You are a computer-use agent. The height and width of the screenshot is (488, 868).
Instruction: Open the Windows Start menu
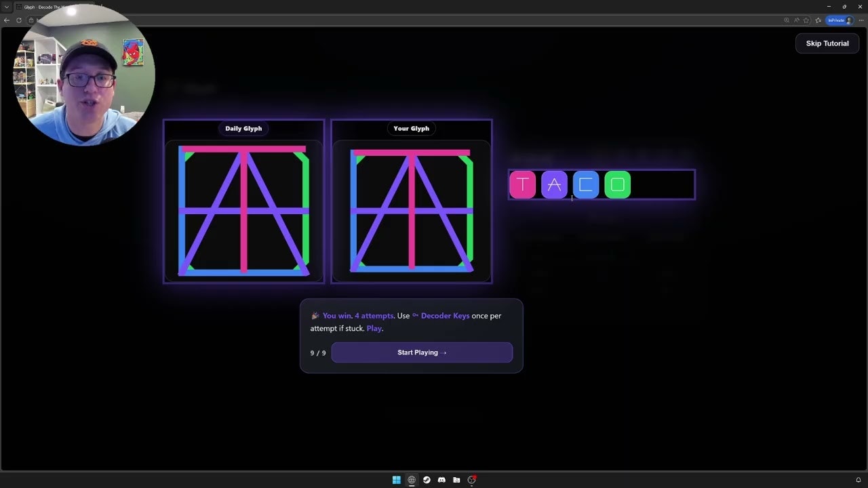click(396, 479)
